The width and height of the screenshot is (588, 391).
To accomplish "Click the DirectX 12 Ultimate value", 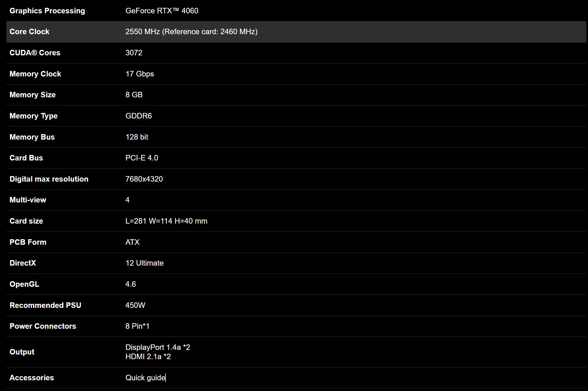I will coord(144,263).
